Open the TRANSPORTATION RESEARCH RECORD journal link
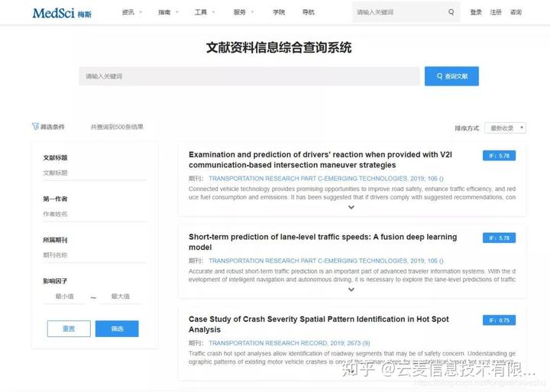550x392 pixels. (289, 343)
